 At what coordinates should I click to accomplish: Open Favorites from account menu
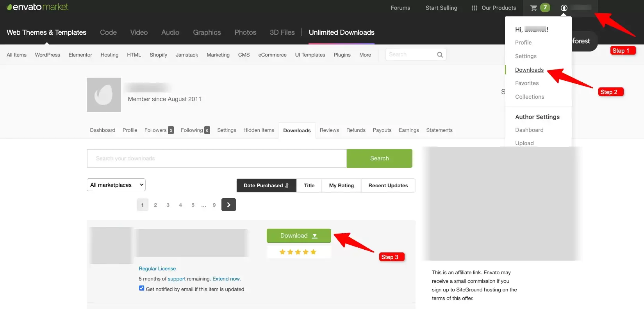coord(527,83)
